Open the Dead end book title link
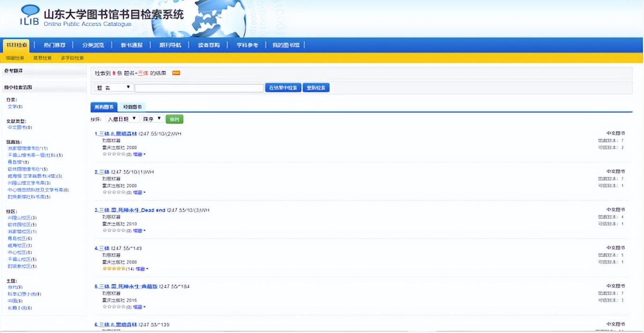The width and height of the screenshot is (644, 333). (132, 210)
